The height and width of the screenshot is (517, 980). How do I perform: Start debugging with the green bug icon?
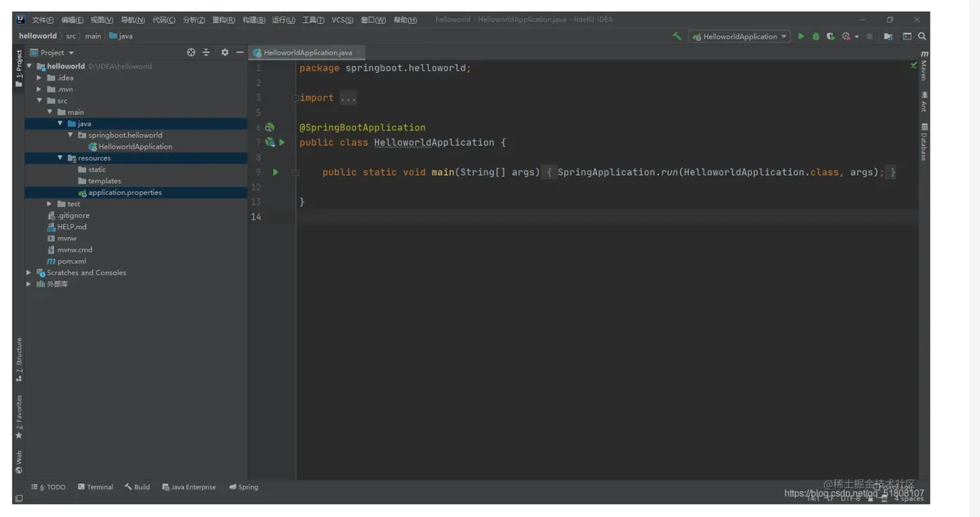pos(815,36)
